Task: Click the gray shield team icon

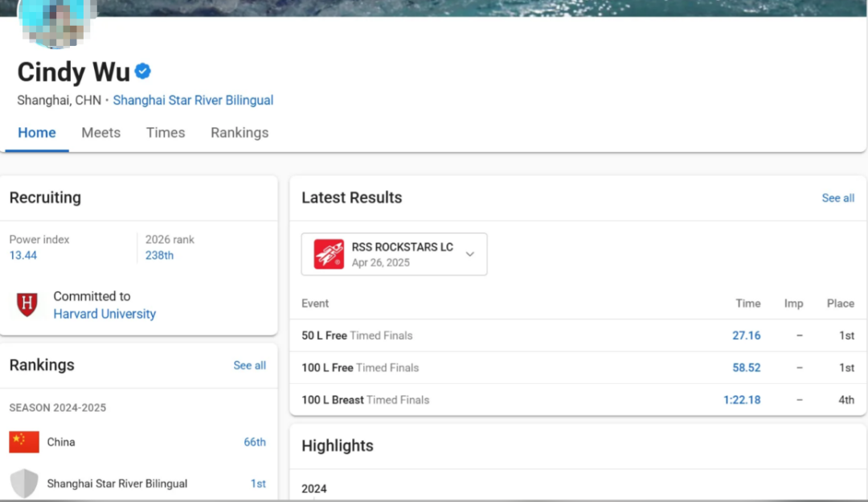Action: click(24, 483)
